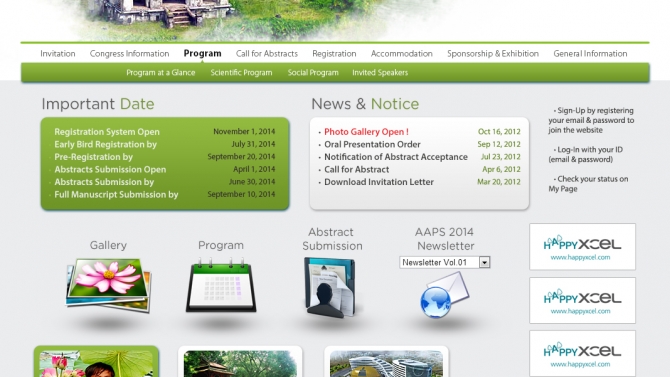The height and width of the screenshot is (377, 670).
Task: Click the Mar 20, 2012 date
Action: pyautogui.click(x=499, y=182)
